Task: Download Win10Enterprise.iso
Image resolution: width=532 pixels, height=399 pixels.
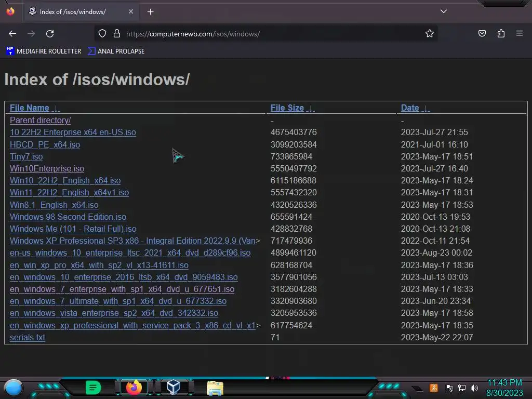Action: point(47,169)
